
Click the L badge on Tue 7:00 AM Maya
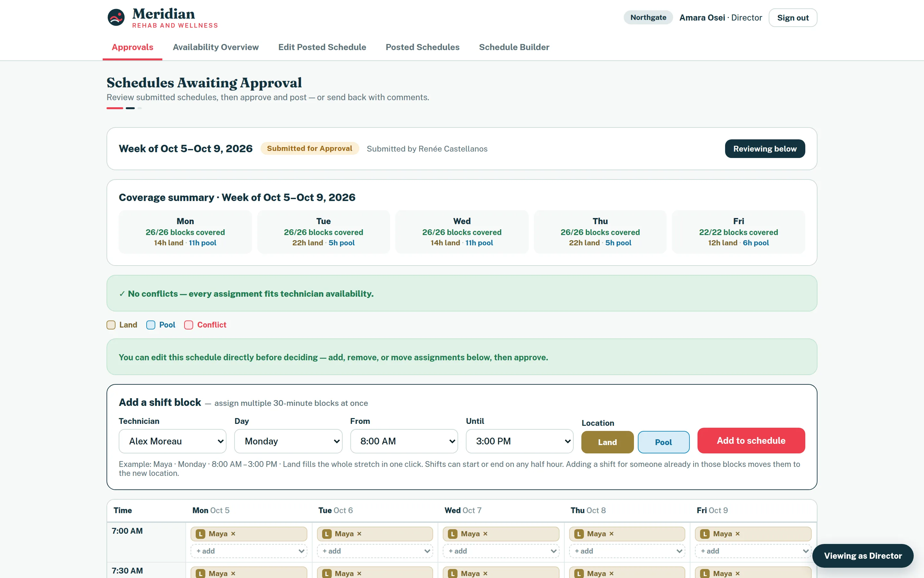[327, 534]
